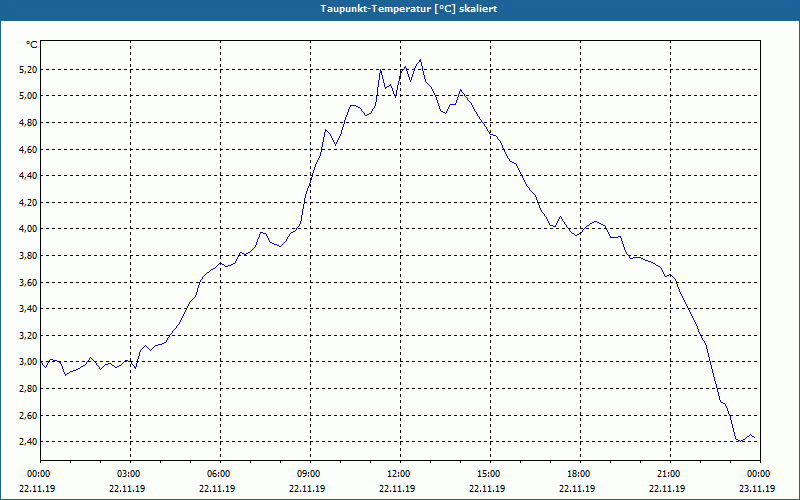
Task: Click the 22.11.19 date under 06:00
Action: click(217, 488)
